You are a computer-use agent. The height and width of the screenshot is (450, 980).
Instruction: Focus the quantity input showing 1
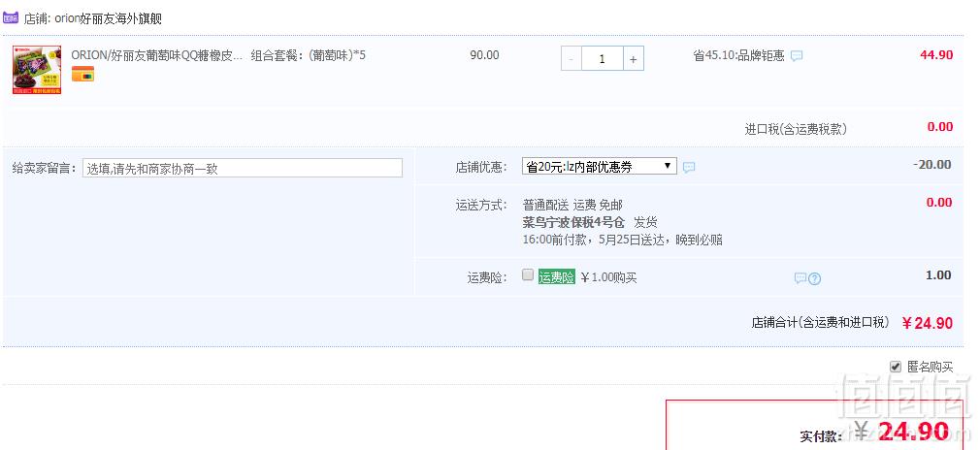603,59
